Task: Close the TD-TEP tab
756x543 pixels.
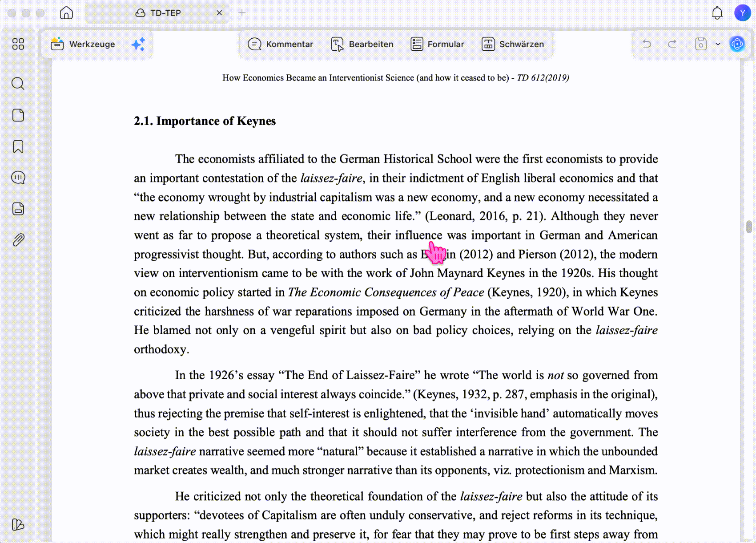Action: pyautogui.click(x=219, y=13)
